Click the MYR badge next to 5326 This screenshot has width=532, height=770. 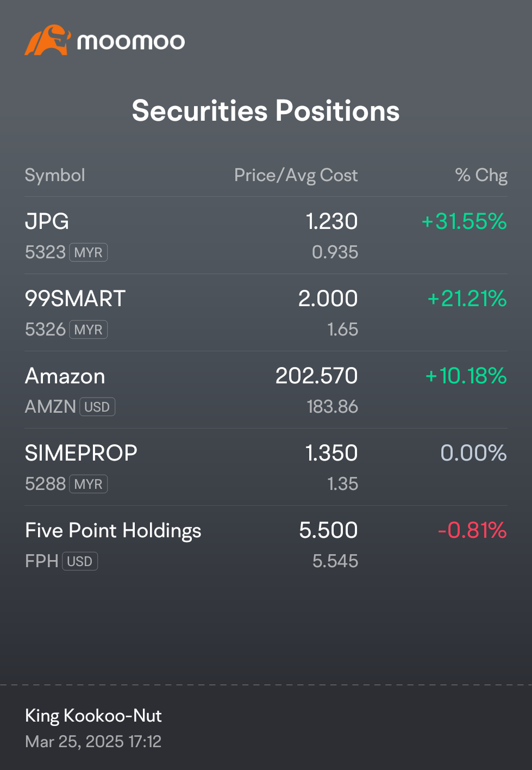coord(89,330)
